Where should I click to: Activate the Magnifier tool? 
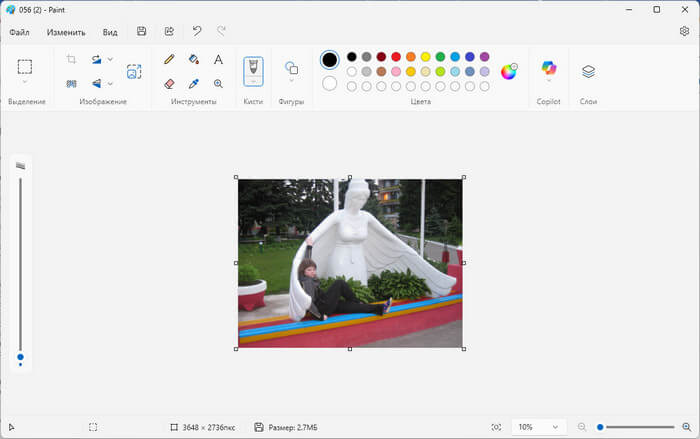pos(218,84)
